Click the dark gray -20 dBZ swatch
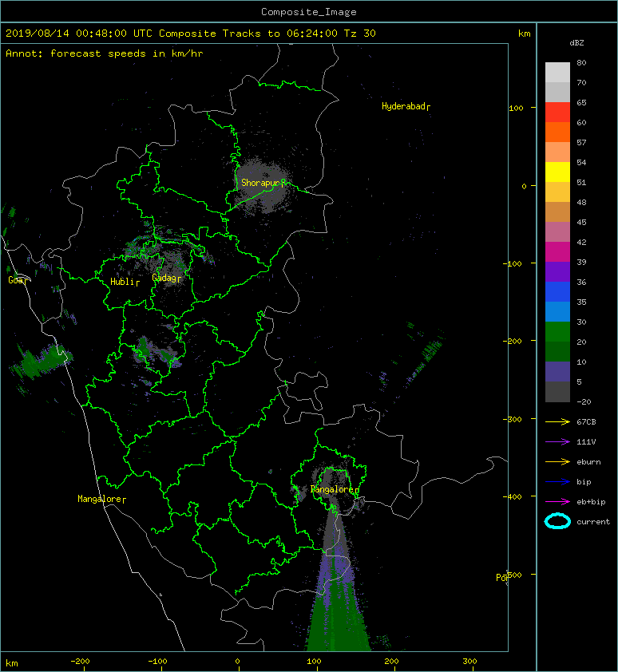Screen dimensions: 618x672 [557, 391]
